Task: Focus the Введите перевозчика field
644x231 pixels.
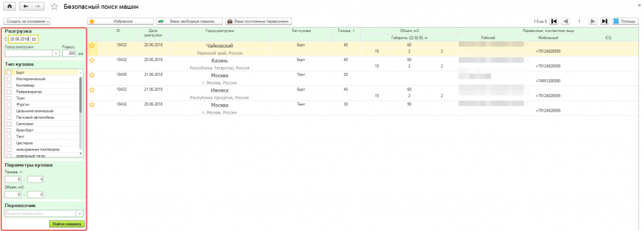Action: coord(41,213)
